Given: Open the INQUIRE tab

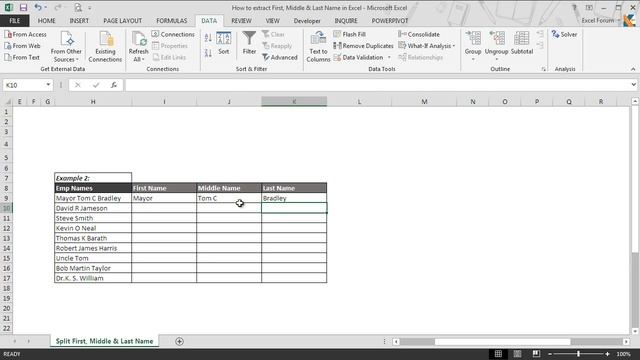Looking at the screenshot, I should [x=346, y=20].
